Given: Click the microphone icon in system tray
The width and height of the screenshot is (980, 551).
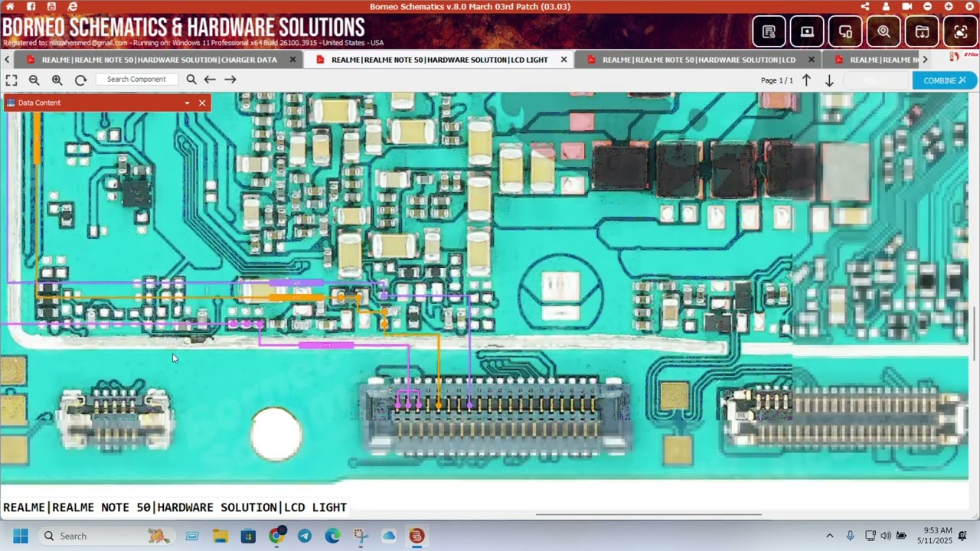Looking at the screenshot, I should tap(850, 536).
